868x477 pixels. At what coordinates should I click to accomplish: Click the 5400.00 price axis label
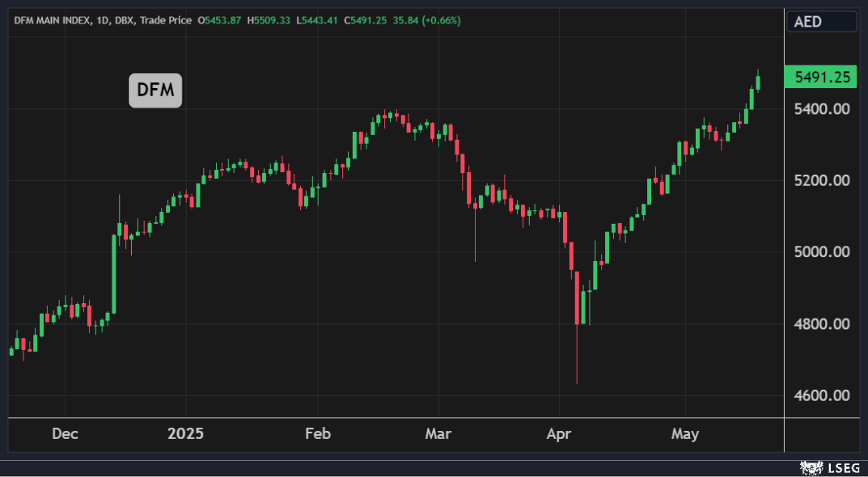[821, 108]
